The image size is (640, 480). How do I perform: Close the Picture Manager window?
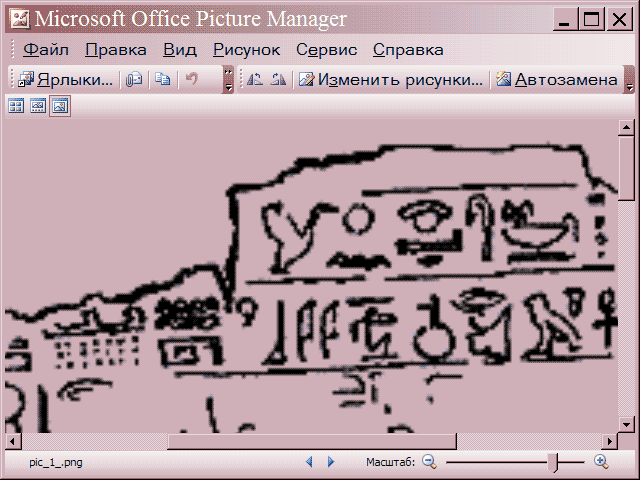coord(619,19)
